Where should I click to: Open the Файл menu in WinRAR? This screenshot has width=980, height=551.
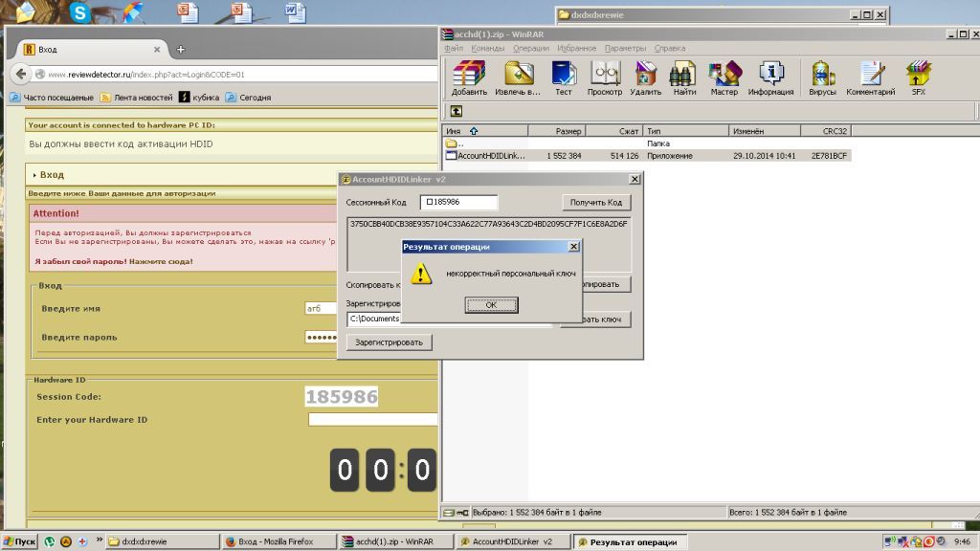pos(454,48)
